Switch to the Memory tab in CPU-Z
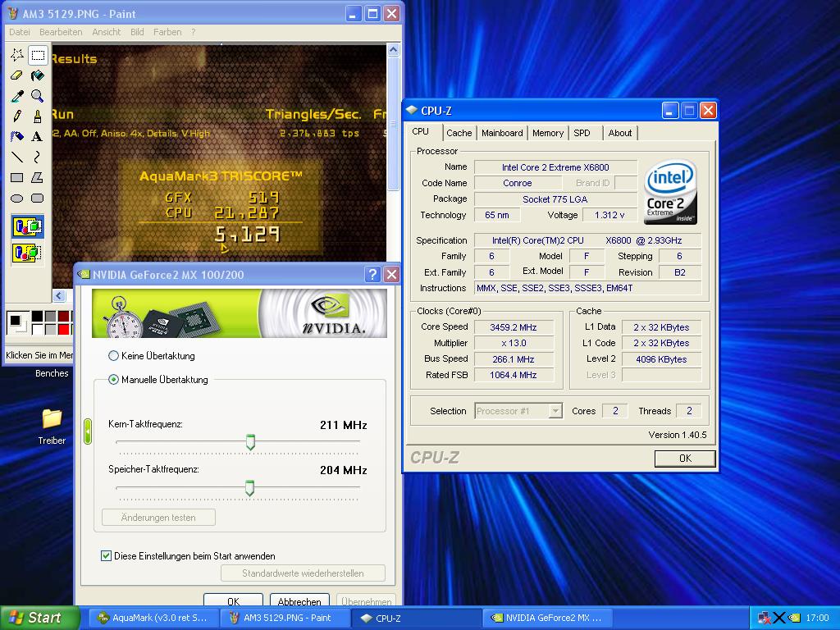 (x=547, y=133)
